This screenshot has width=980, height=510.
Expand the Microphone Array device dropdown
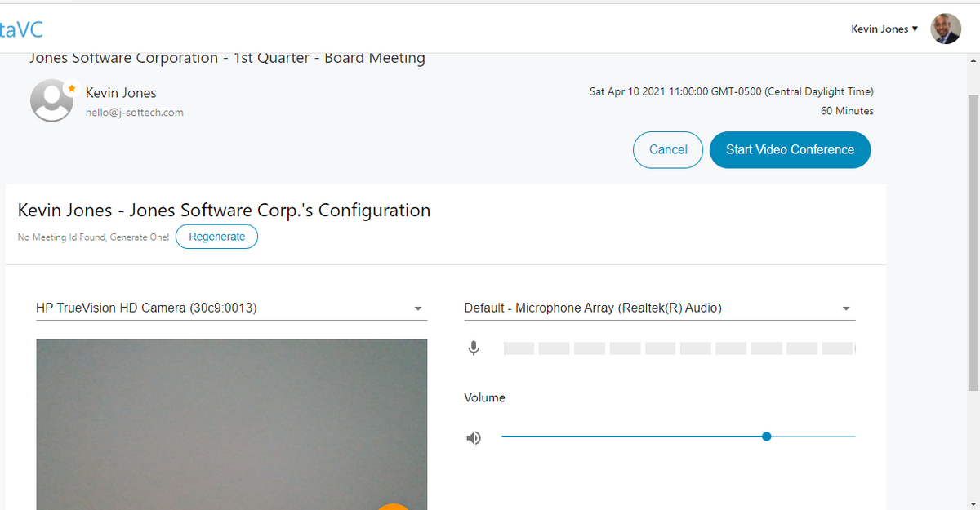coord(660,308)
